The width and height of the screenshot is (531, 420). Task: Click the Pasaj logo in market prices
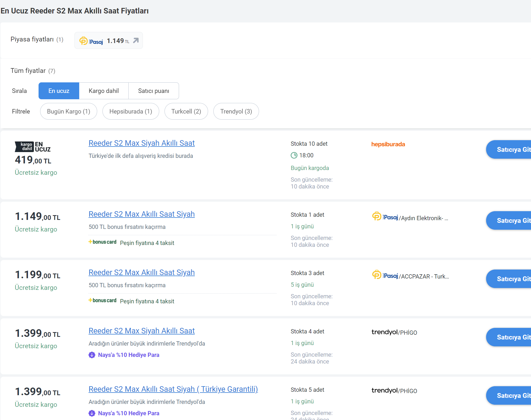coord(91,41)
